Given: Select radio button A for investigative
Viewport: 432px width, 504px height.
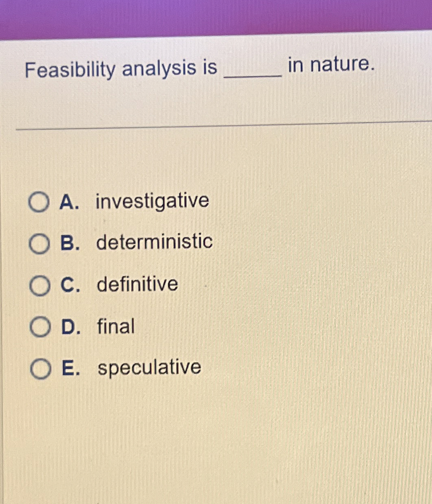Looking at the screenshot, I should point(40,202).
